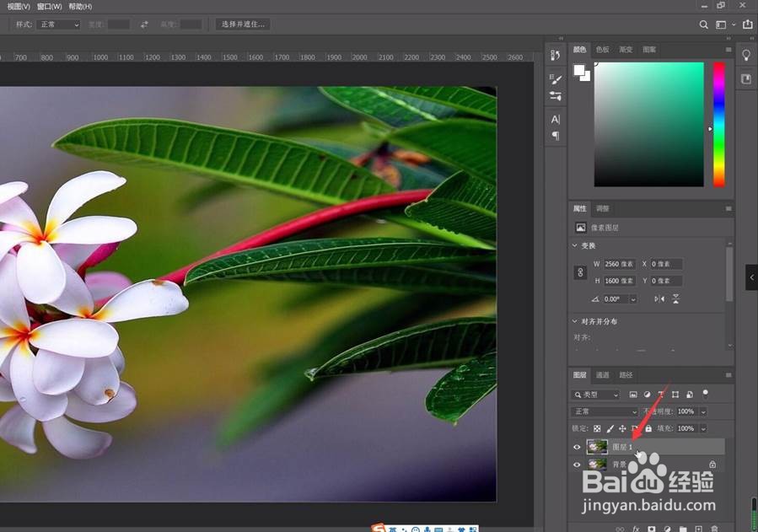
Task: Open the Character panel icon
Action: pos(556,120)
